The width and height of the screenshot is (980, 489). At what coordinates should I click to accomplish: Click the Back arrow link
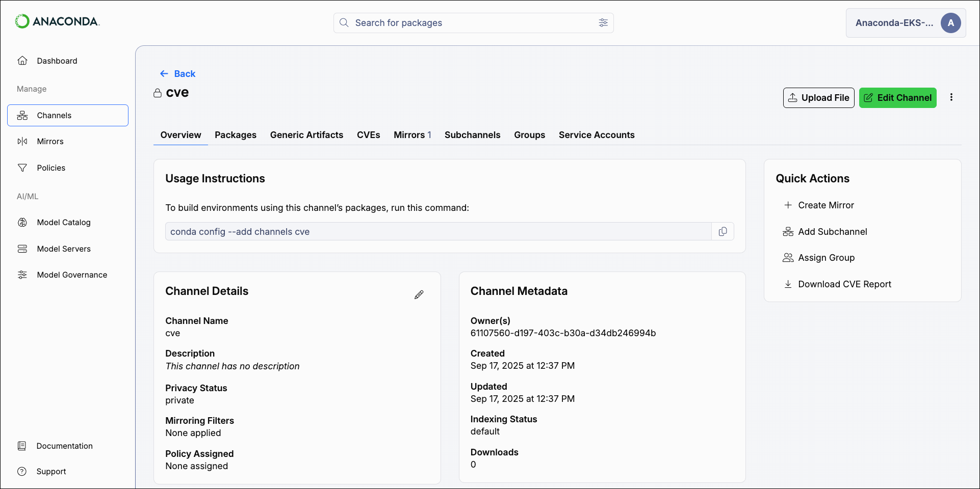(x=177, y=74)
